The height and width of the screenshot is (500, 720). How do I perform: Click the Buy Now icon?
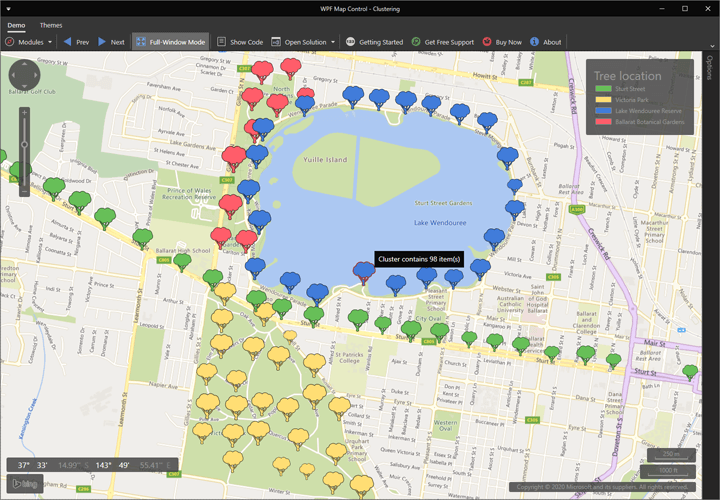pos(487,42)
